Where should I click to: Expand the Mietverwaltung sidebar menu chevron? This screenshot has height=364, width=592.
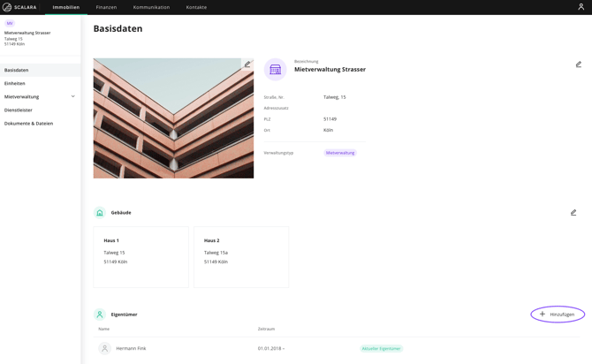pyautogui.click(x=73, y=96)
